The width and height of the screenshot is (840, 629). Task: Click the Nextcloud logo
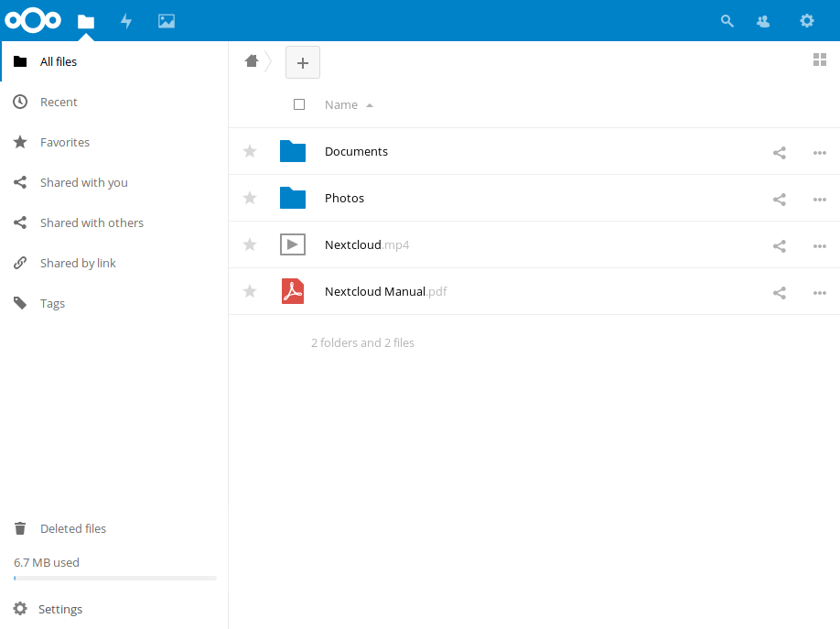pos(33,20)
